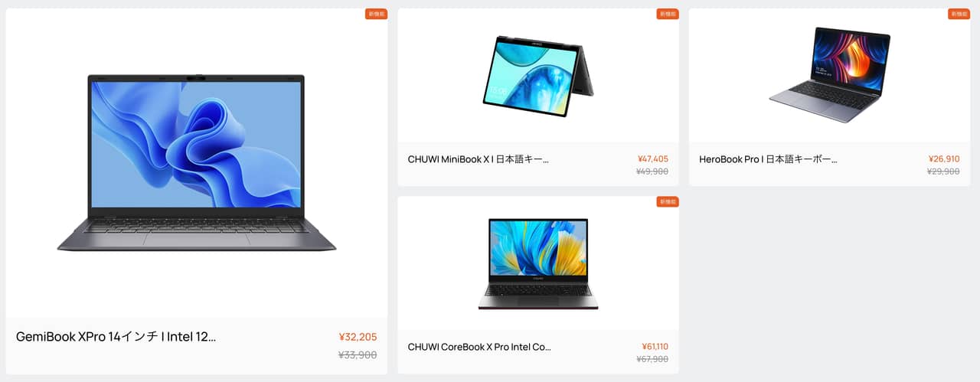Click the crossed-out ¥33,900 original price
Viewport: 980px width, 382px height.
358,354
